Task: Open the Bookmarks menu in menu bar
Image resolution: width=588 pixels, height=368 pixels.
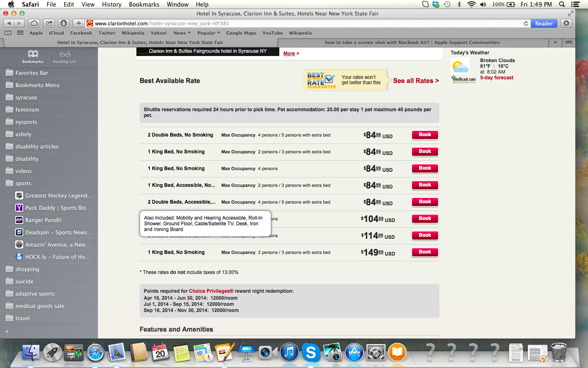Action: pyautogui.click(x=144, y=4)
